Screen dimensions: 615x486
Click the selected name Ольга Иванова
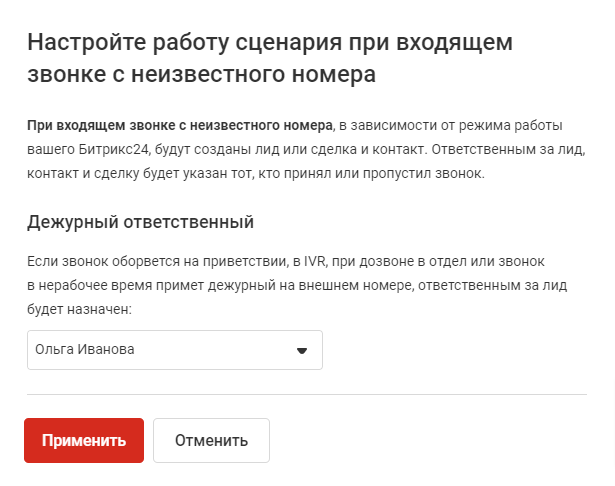pos(85,350)
